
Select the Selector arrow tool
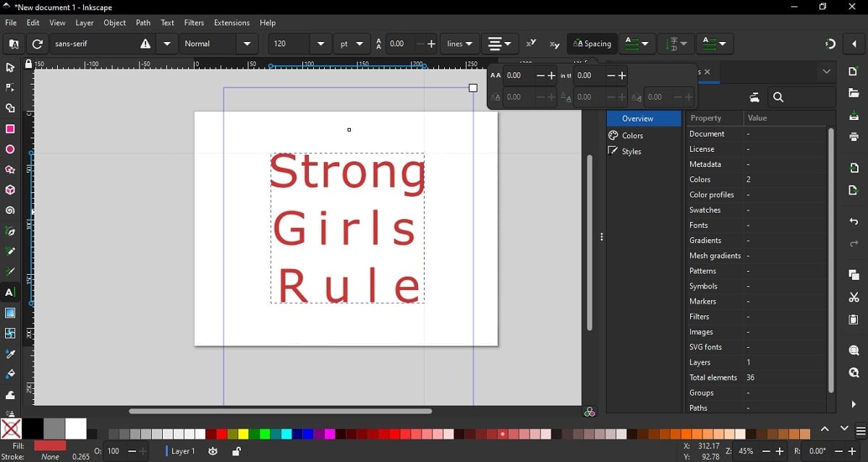tap(10, 67)
